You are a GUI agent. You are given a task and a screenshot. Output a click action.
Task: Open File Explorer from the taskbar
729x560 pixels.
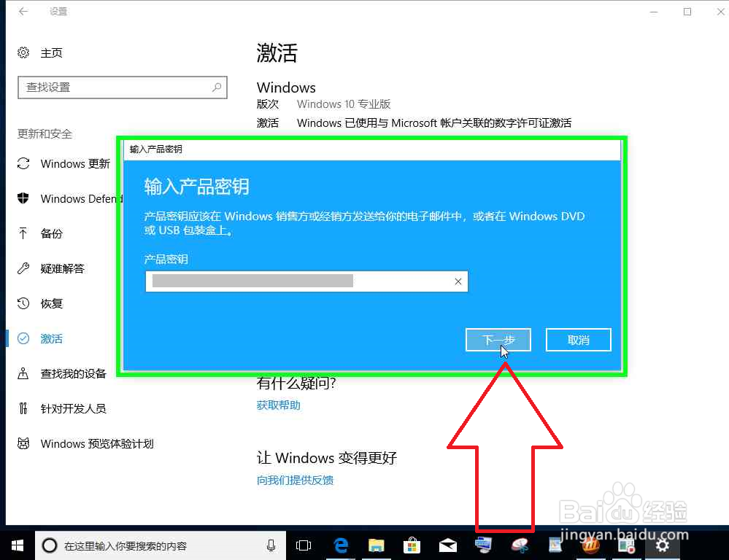point(376,545)
